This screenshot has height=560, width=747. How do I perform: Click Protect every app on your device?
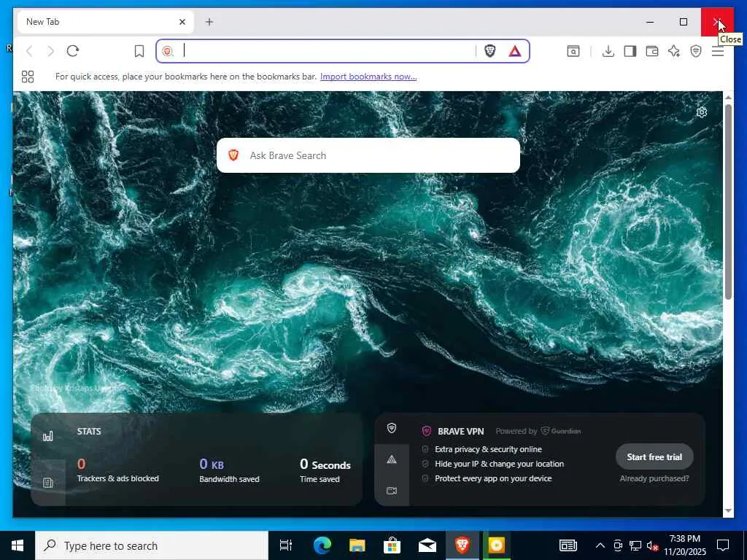click(493, 478)
